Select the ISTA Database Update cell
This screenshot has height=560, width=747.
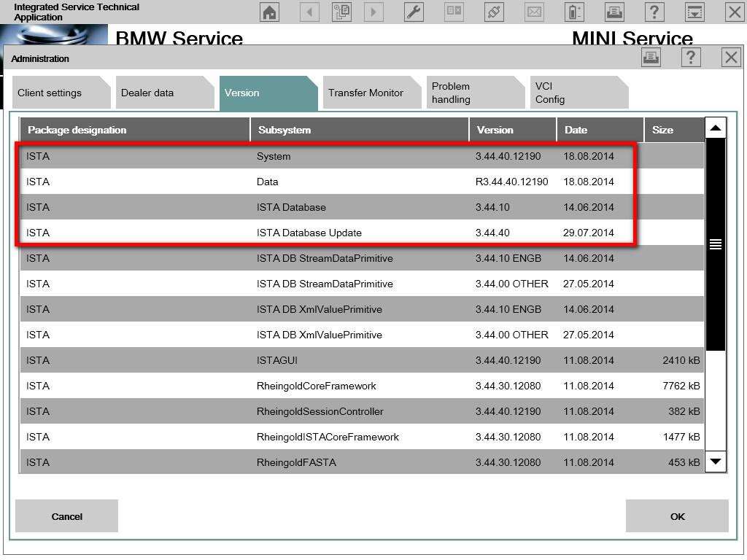(x=309, y=233)
